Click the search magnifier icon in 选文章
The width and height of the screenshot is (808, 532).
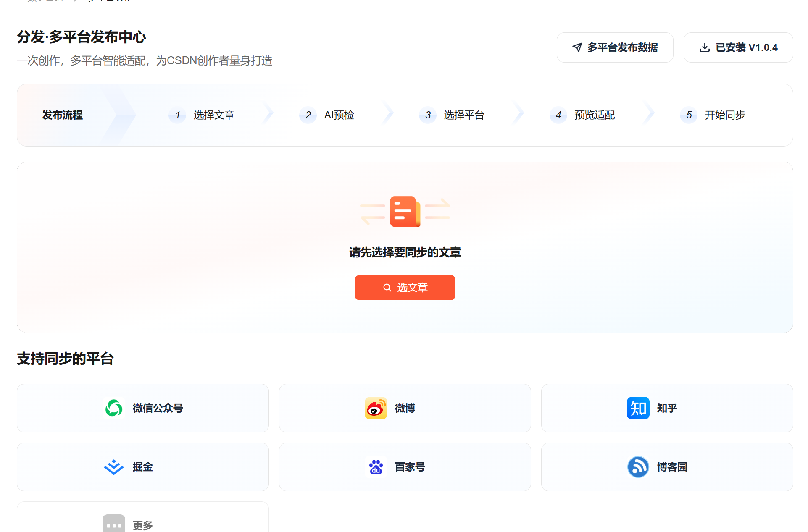pyautogui.click(x=387, y=288)
